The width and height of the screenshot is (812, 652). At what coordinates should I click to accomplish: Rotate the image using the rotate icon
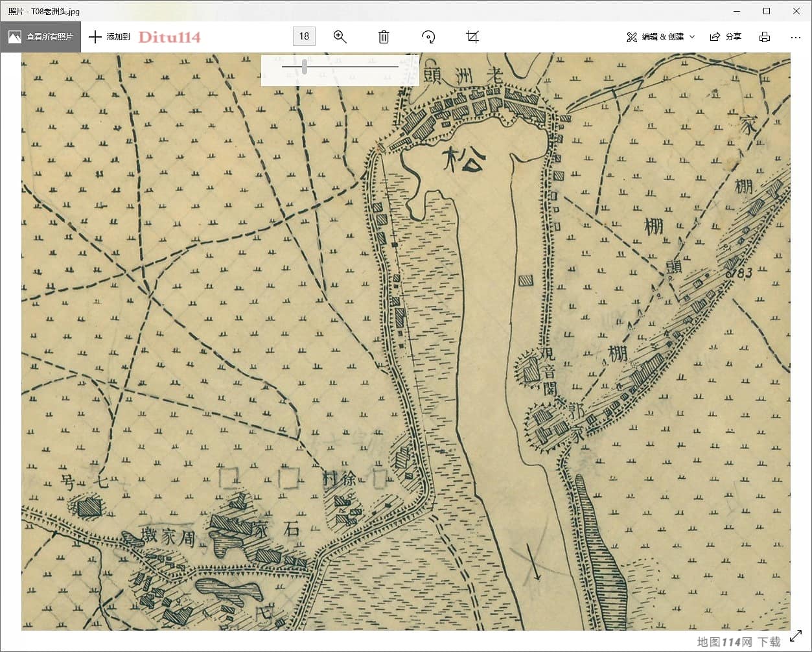(428, 37)
